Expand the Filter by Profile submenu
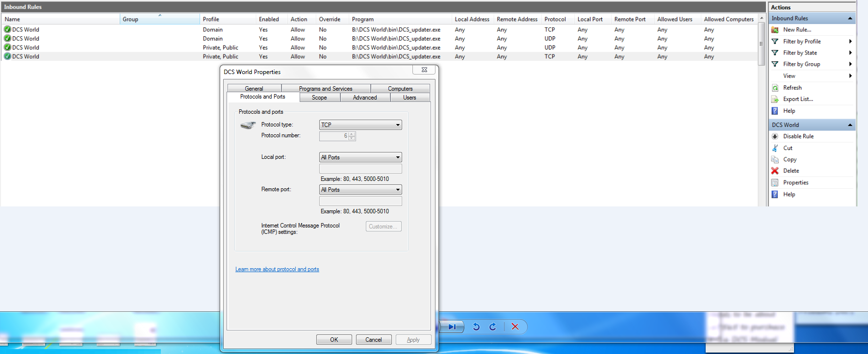This screenshot has height=354, width=868. [850, 42]
